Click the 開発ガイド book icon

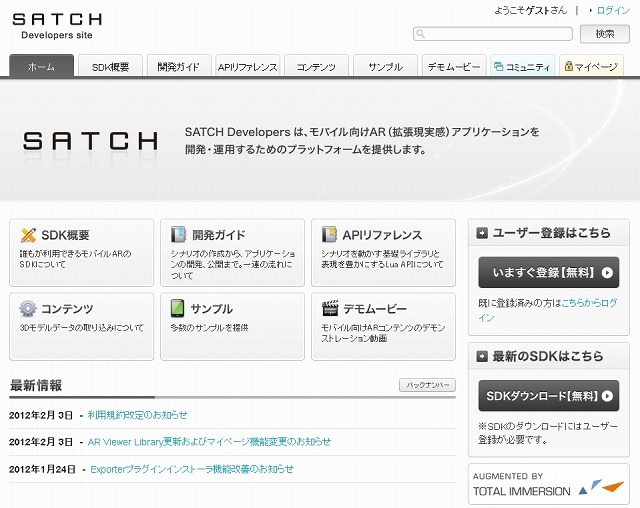[x=178, y=235]
